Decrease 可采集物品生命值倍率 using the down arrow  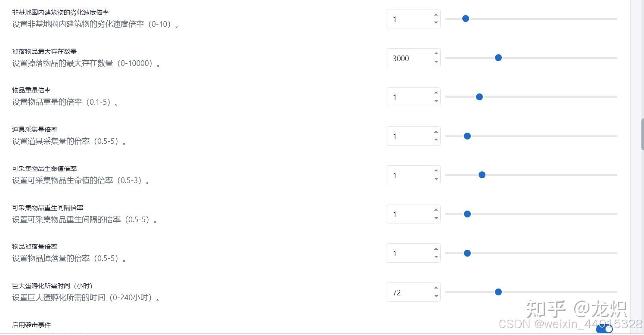click(x=436, y=179)
